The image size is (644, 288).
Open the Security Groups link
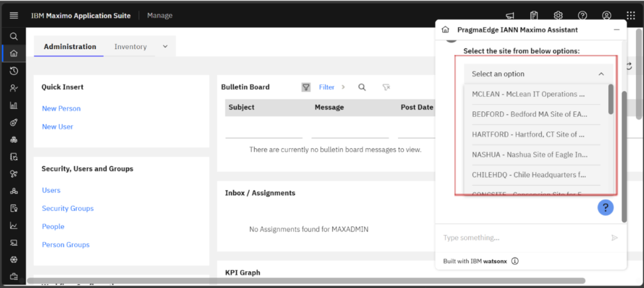coord(68,208)
